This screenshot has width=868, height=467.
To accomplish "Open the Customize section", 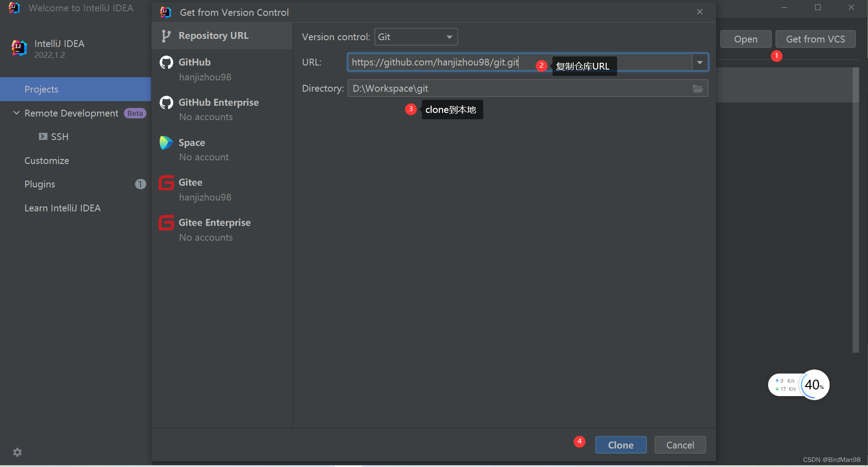I will (x=75, y=160).
